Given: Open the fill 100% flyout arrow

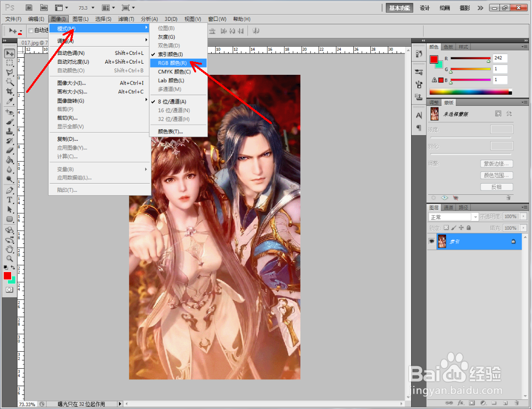Looking at the screenshot, I should point(524,228).
